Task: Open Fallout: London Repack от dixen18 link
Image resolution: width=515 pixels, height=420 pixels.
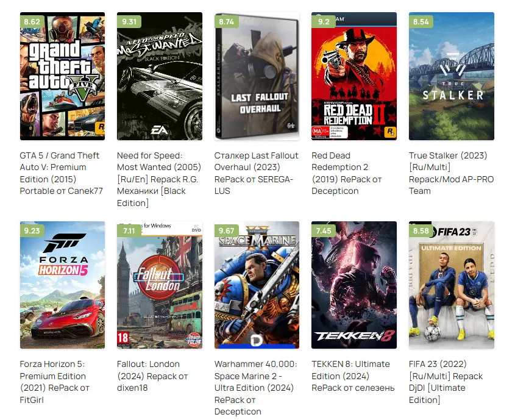Action: pyautogui.click(x=152, y=376)
